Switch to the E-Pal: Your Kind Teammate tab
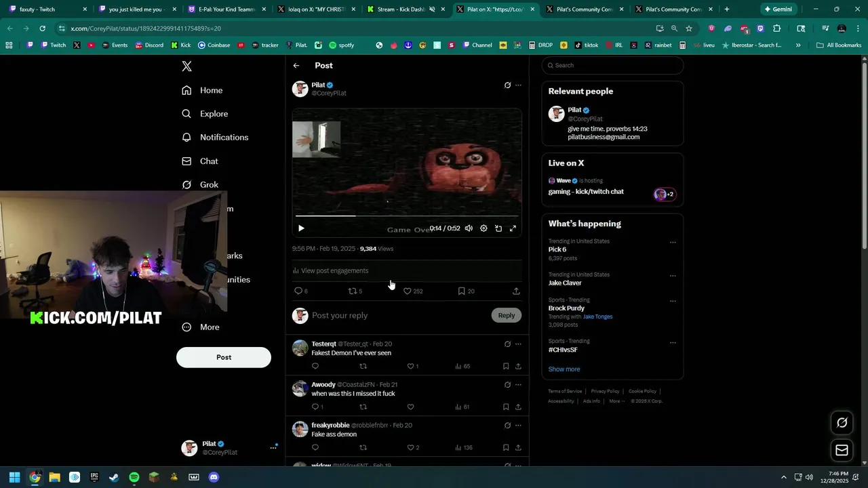 click(225, 9)
